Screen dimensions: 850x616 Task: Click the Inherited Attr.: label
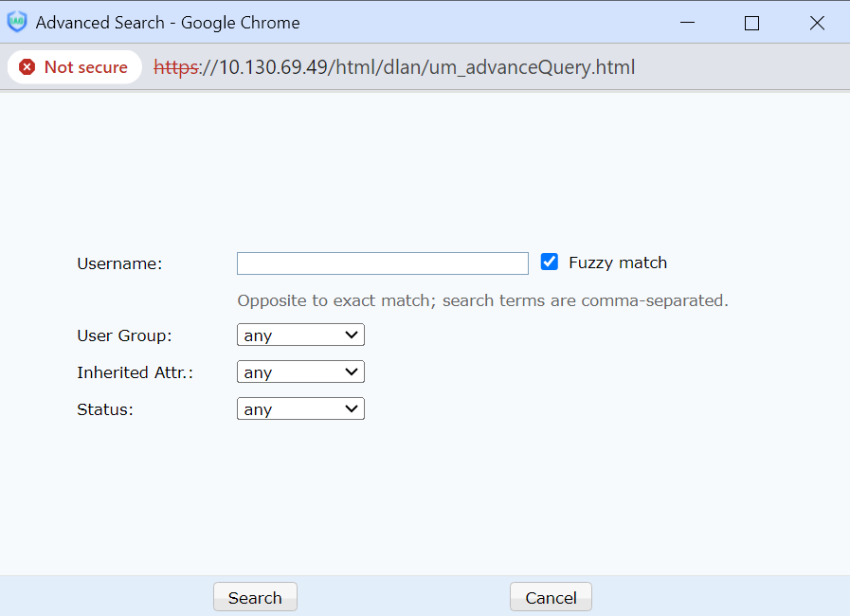pyautogui.click(x=135, y=372)
